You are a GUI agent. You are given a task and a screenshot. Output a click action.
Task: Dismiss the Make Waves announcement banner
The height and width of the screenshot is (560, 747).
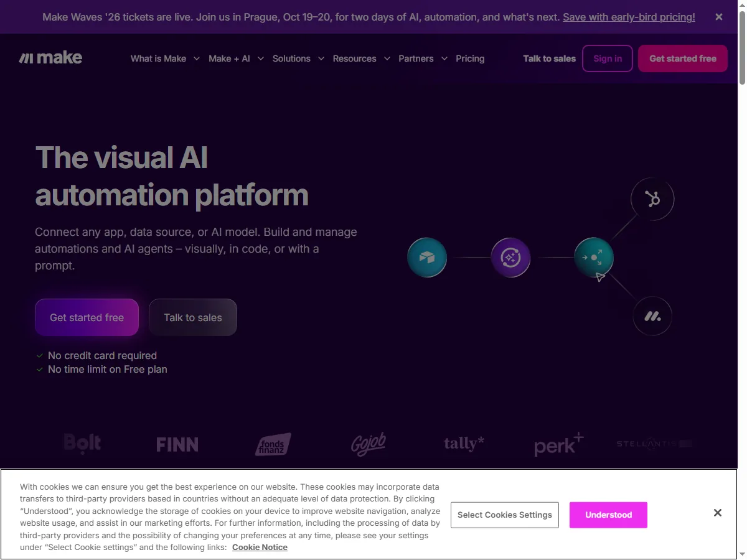[719, 17]
